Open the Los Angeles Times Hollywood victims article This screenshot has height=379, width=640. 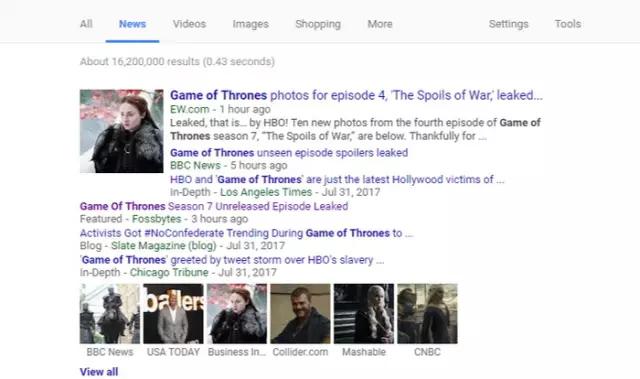point(337,180)
